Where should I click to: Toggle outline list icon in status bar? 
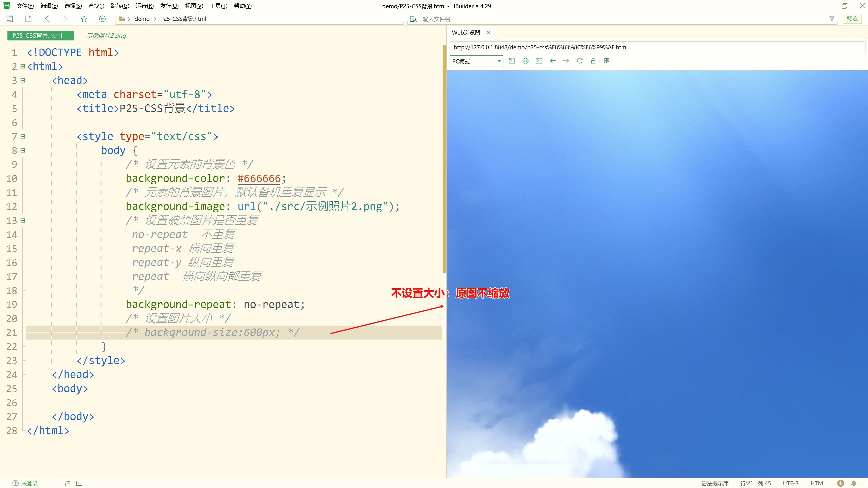coord(67,483)
